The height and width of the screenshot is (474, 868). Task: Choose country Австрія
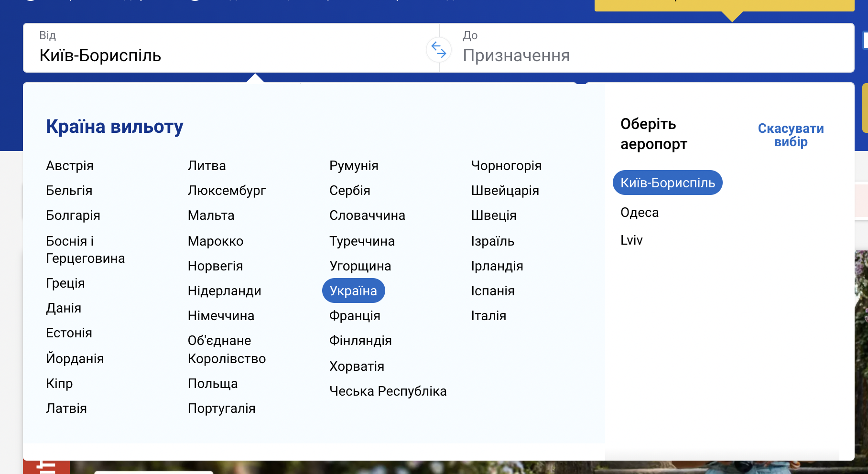(x=70, y=166)
